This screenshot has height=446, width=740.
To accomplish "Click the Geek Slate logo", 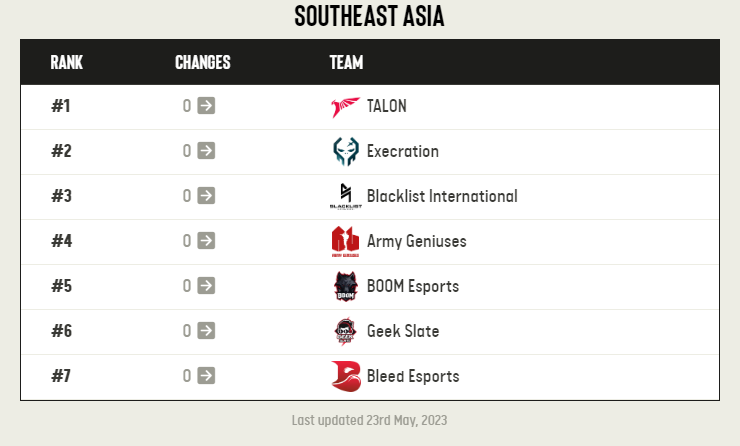I will pos(345,331).
